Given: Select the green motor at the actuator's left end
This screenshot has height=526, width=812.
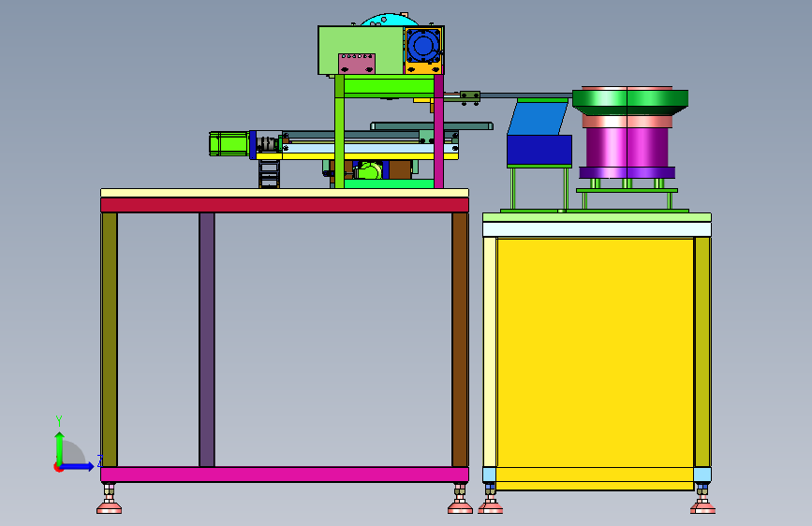Looking at the screenshot, I should coord(229,143).
